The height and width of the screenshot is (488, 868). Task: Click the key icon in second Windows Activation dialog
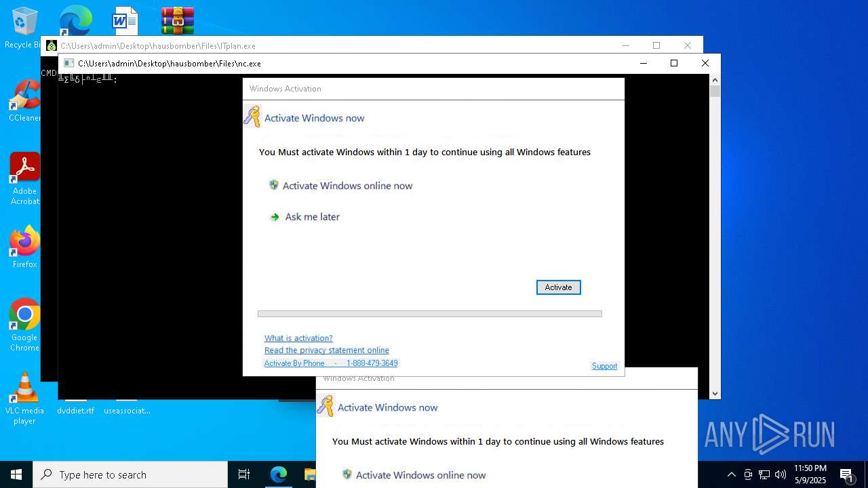point(325,406)
